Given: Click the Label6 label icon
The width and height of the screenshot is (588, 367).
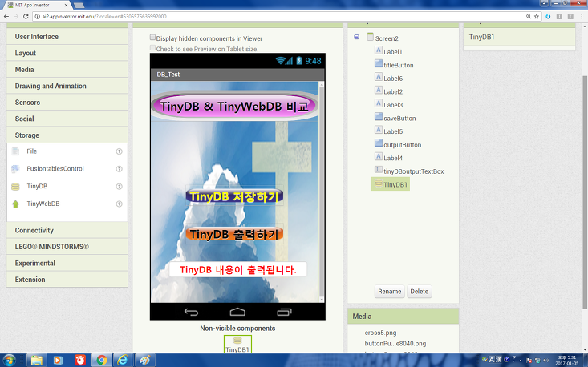Looking at the screenshot, I should tap(379, 77).
